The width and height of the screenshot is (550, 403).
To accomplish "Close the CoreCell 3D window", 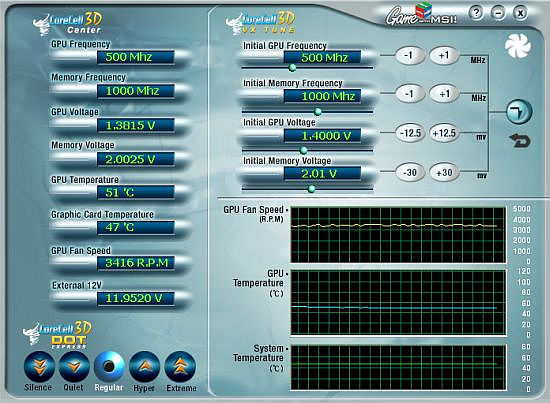I will click(x=521, y=13).
